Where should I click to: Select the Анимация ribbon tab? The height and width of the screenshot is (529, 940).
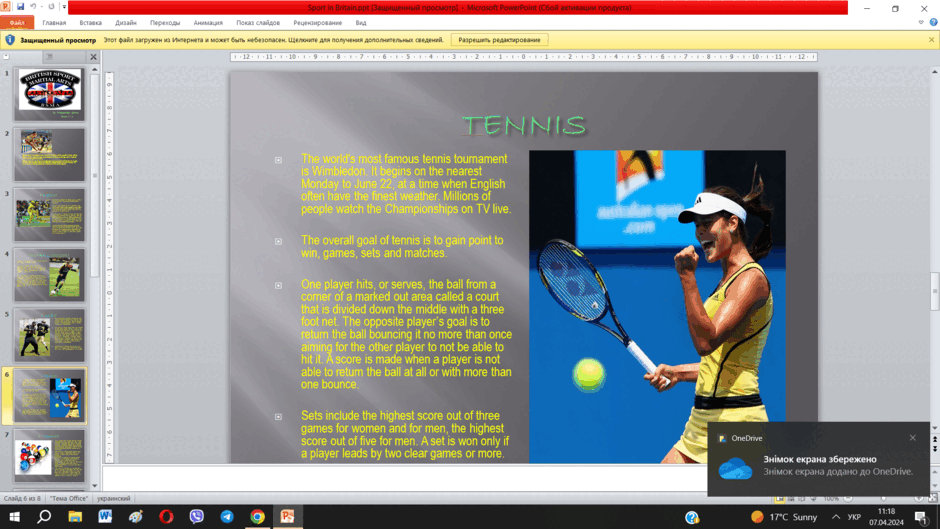[208, 23]
